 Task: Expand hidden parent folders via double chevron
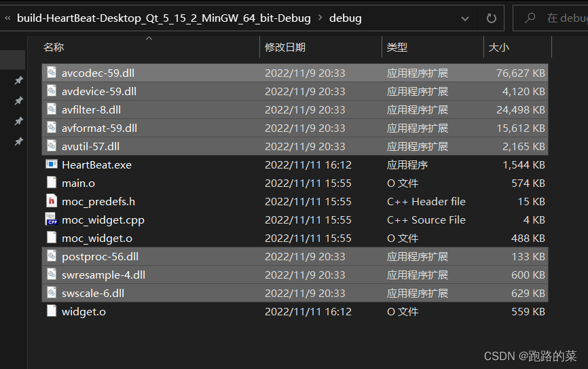point(7,18)
